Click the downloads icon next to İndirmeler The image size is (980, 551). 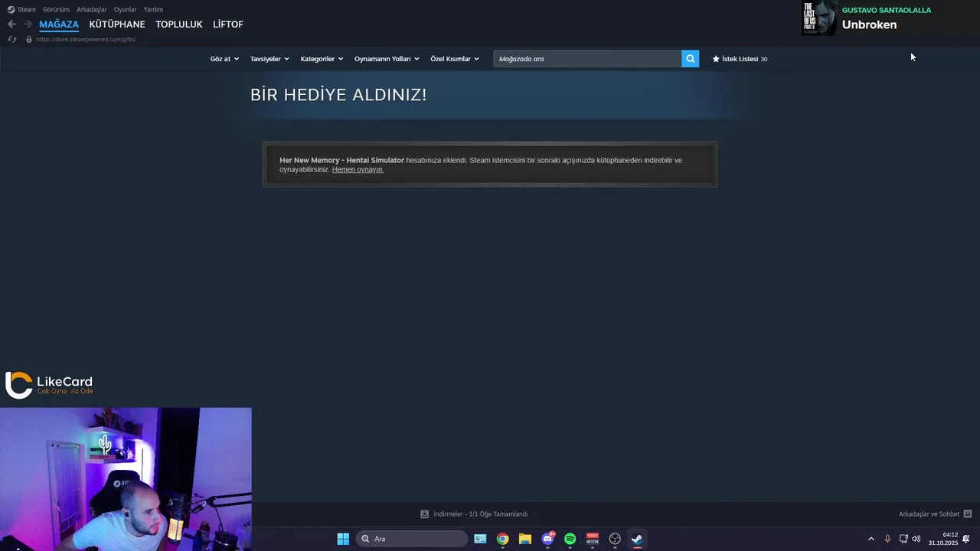tap(425, 514)
